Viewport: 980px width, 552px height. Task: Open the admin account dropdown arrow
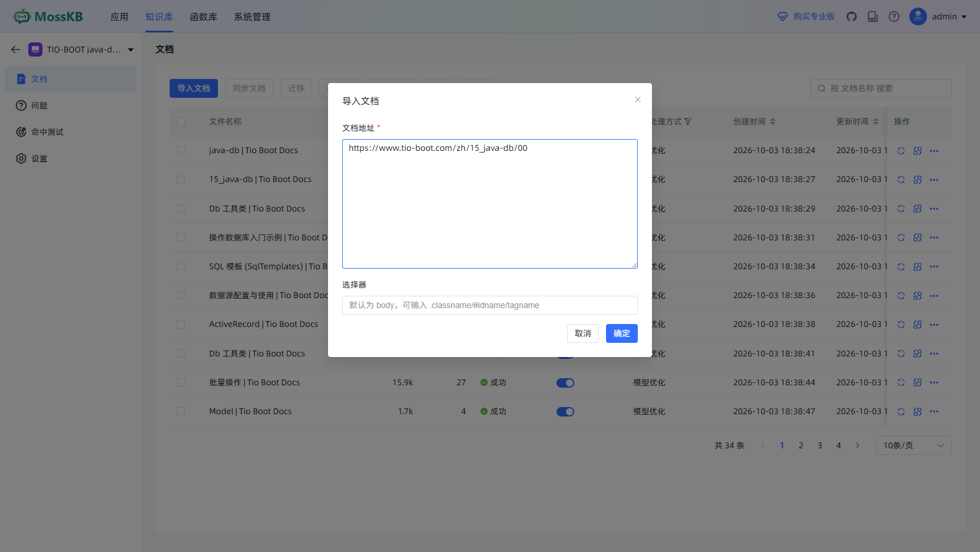tap(964, 17)
